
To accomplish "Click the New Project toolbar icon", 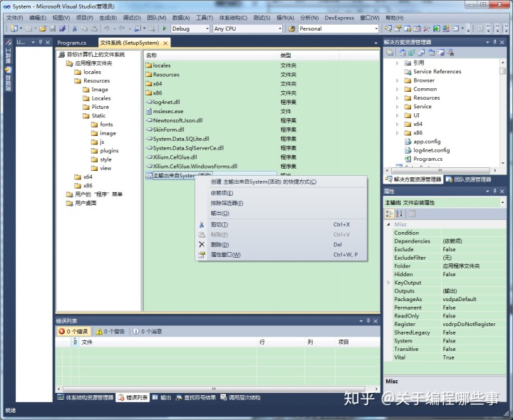I will (14, 28).
